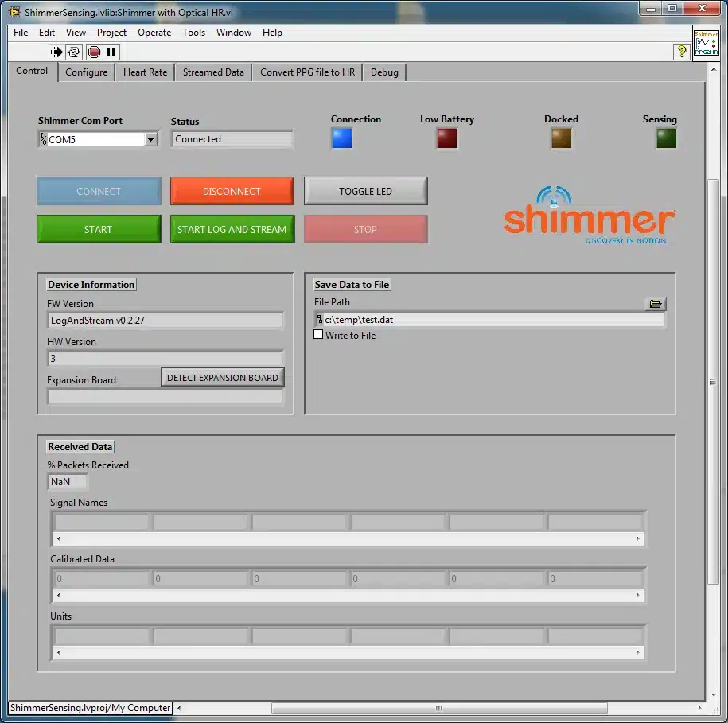Switch to the Streamed Data tab
This screenshot has height=723, width=728.
pos(213,72)
